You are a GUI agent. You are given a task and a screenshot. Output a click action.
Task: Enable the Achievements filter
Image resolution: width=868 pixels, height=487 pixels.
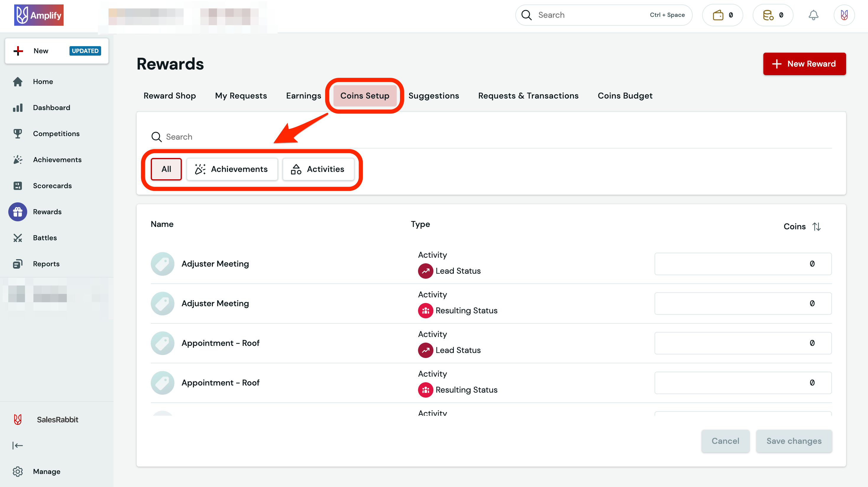pyautogui.click(x=232, y=169)
